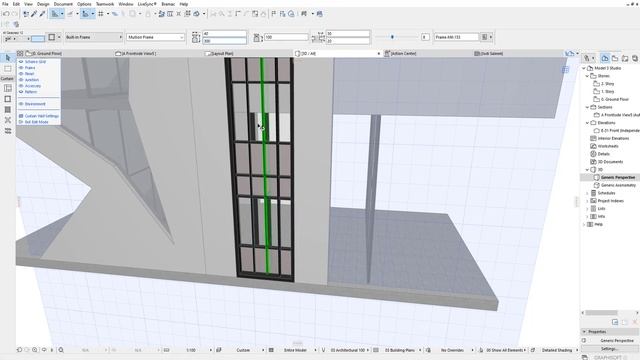Open the View Map icon in Navigator

615,58
